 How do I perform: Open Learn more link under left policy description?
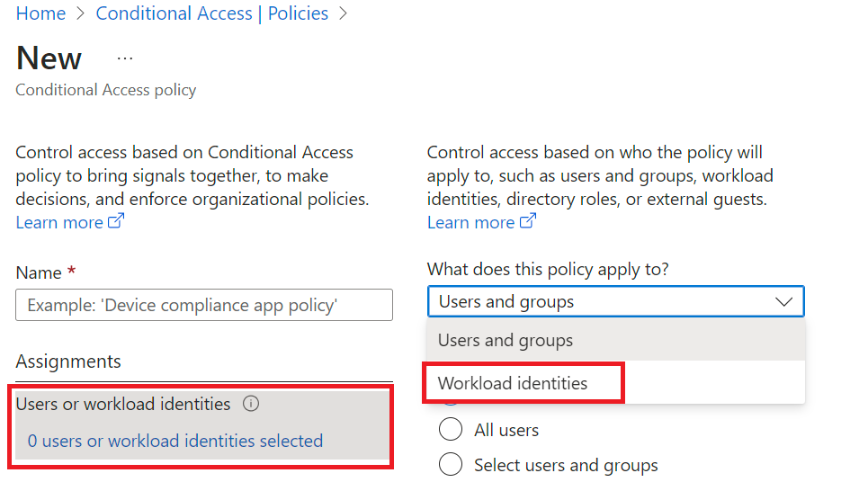[59, 222]
